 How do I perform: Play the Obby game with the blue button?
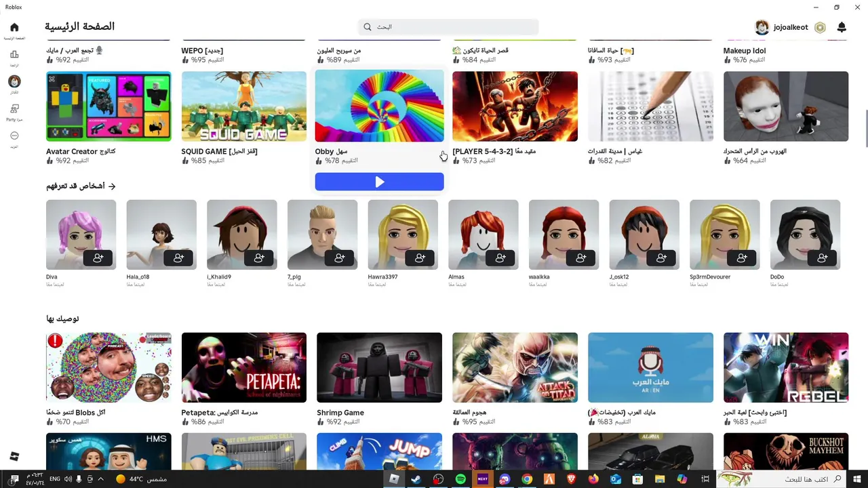[379, 182]
